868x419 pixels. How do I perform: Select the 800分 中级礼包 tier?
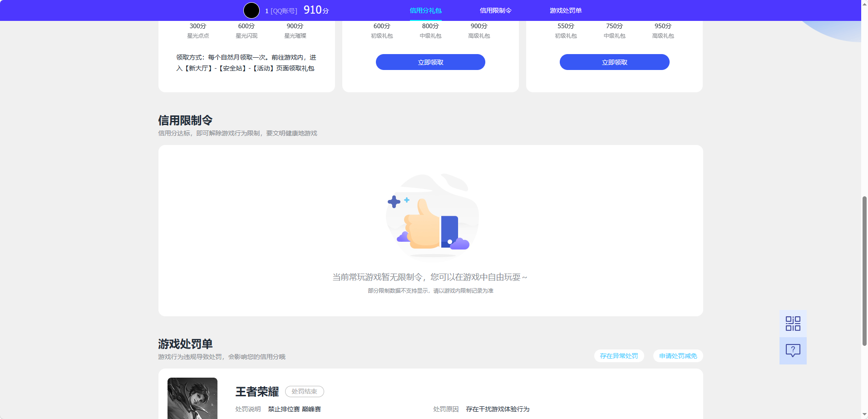click(x=430, y=30)
